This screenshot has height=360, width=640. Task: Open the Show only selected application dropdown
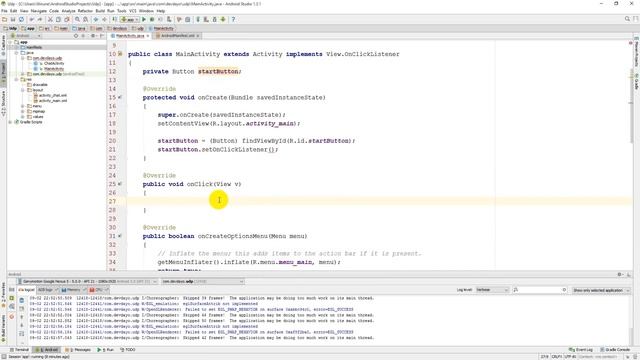tap(601, 290)
